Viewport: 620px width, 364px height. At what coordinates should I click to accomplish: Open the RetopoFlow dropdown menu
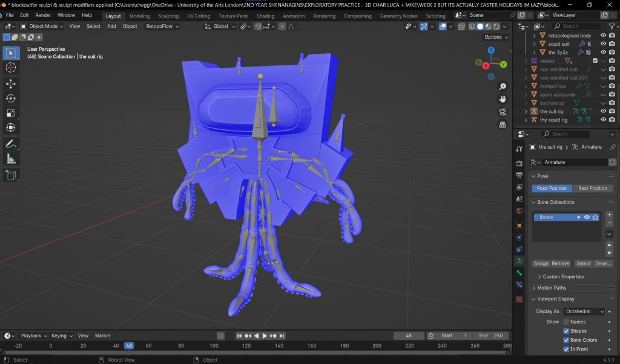162,27
